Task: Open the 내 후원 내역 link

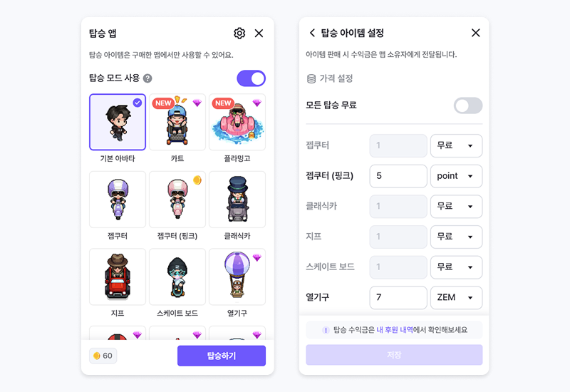Action: point(395,330)
